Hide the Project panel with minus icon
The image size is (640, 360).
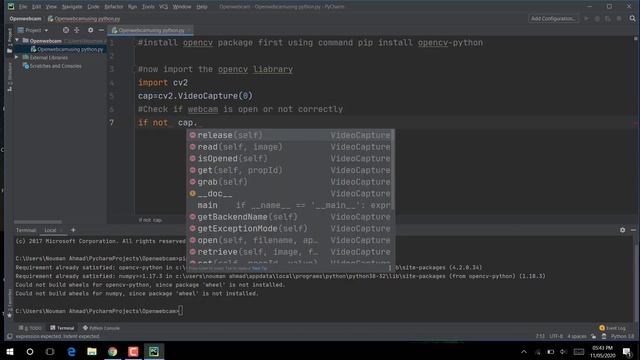tap(101, 30)
